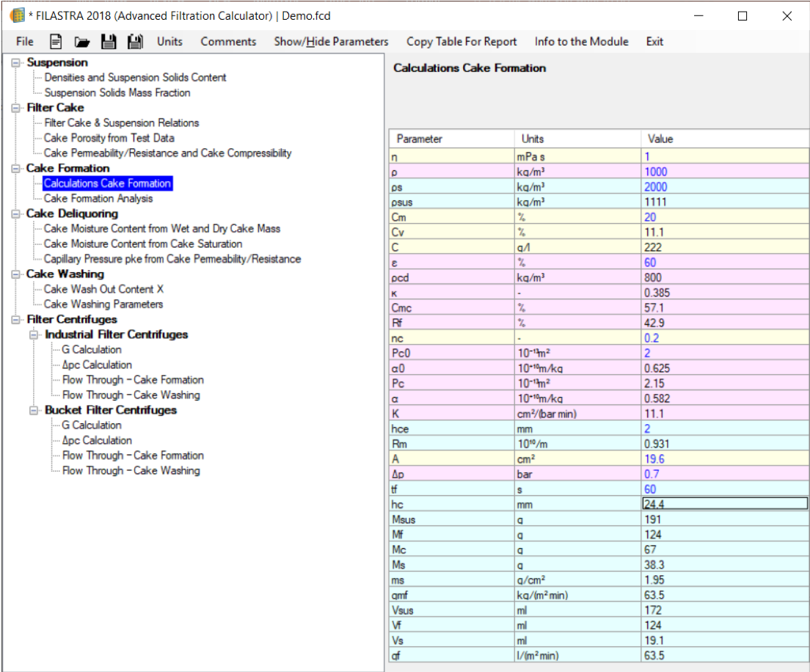Open the Units menu
The height and width of the screenshot is (672, 810).
click(x=169, y=41)
